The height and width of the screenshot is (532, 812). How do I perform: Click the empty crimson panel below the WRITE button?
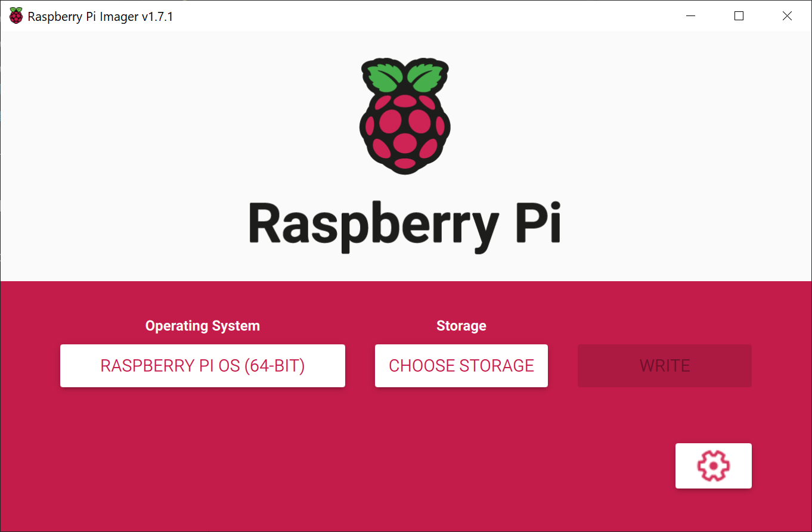pos(665,414)
